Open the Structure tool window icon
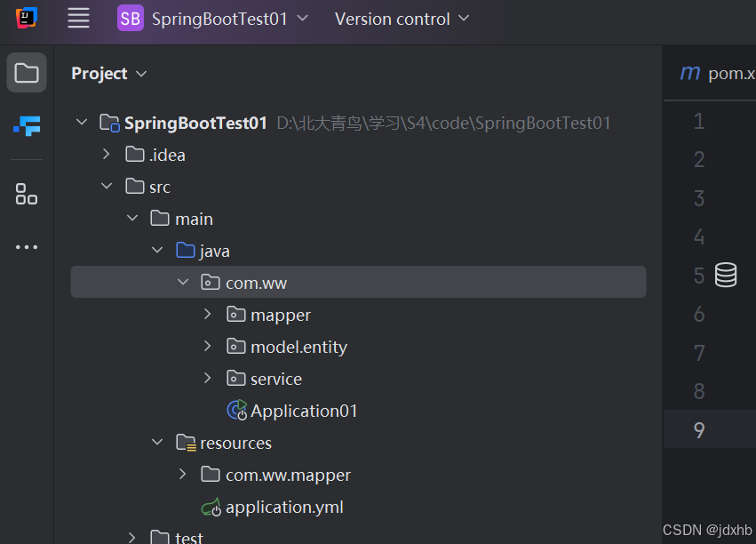 [27, 195]
